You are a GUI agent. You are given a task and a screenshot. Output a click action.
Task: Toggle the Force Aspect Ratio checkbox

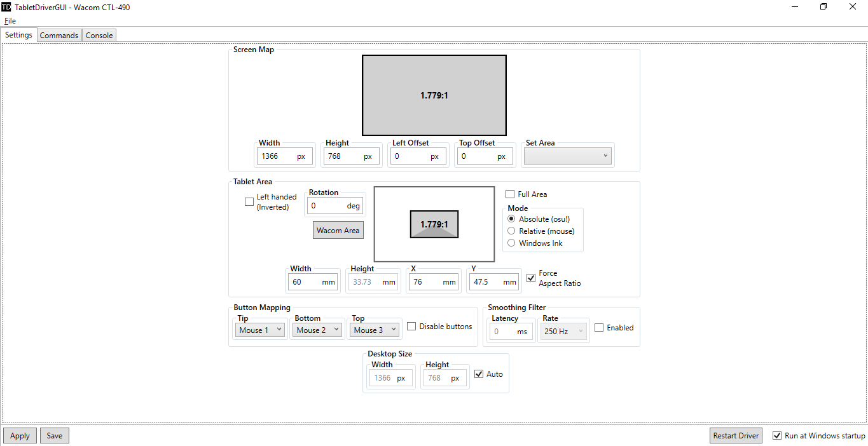(x=531, y=278)
